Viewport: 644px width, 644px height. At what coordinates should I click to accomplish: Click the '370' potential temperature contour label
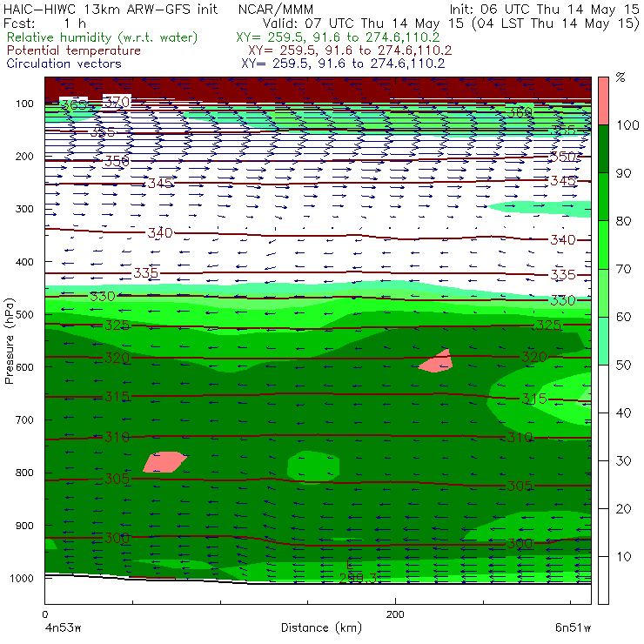click(117, 102)
